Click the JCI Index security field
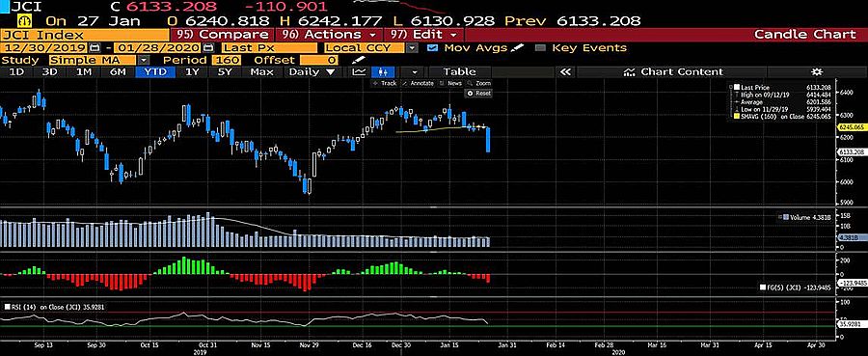This screenshot has height=356, width=868. (x=84, y=34)
